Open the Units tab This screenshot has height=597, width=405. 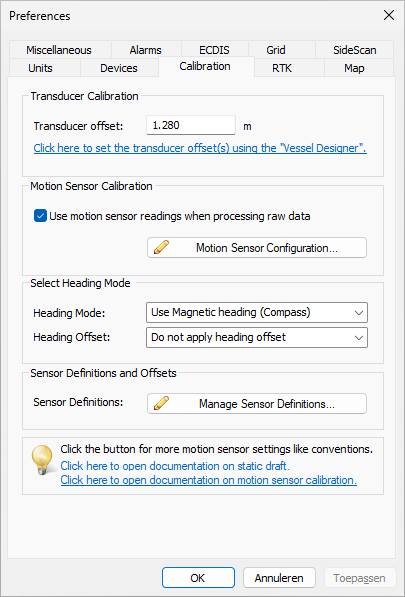[41, 68]
